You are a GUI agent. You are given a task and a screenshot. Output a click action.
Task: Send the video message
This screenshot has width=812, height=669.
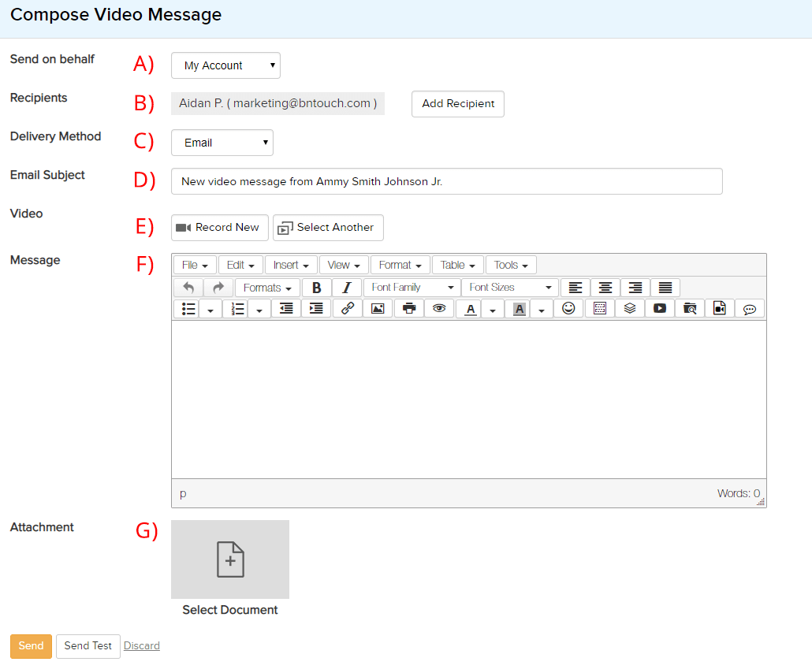(31, 646)
